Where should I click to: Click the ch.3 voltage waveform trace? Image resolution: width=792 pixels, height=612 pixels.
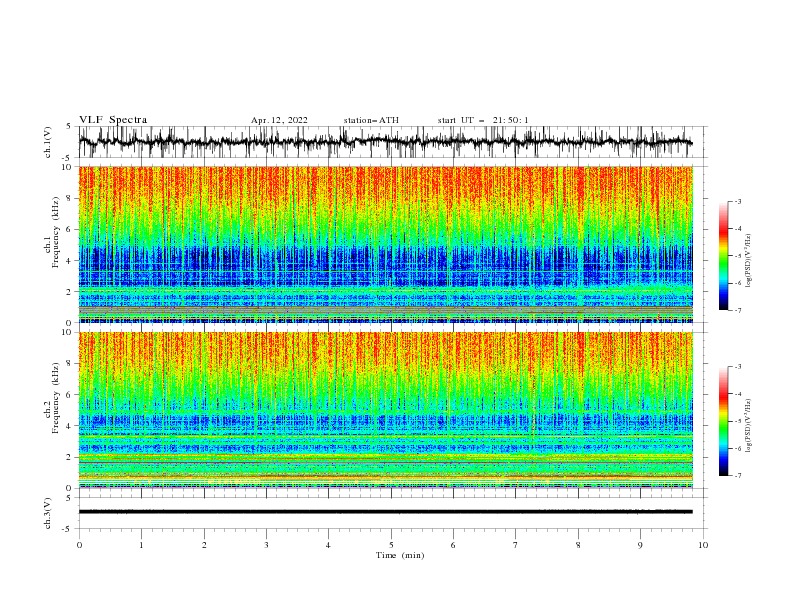coord(385,512)
